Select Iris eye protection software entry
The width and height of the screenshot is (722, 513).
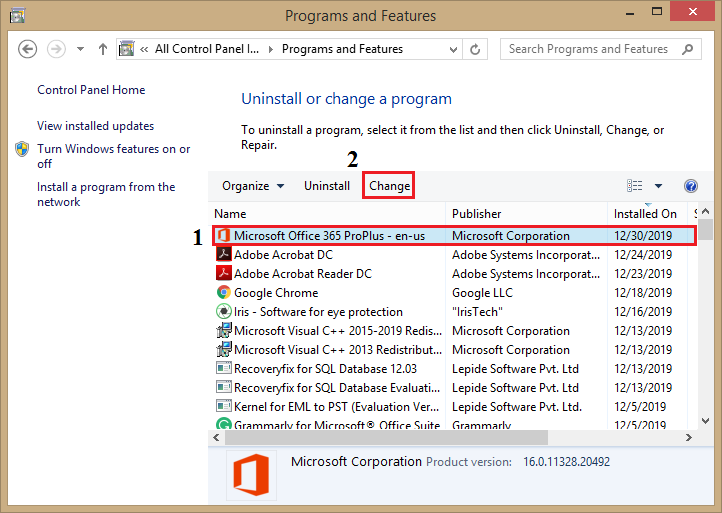[x=318, y=312]
